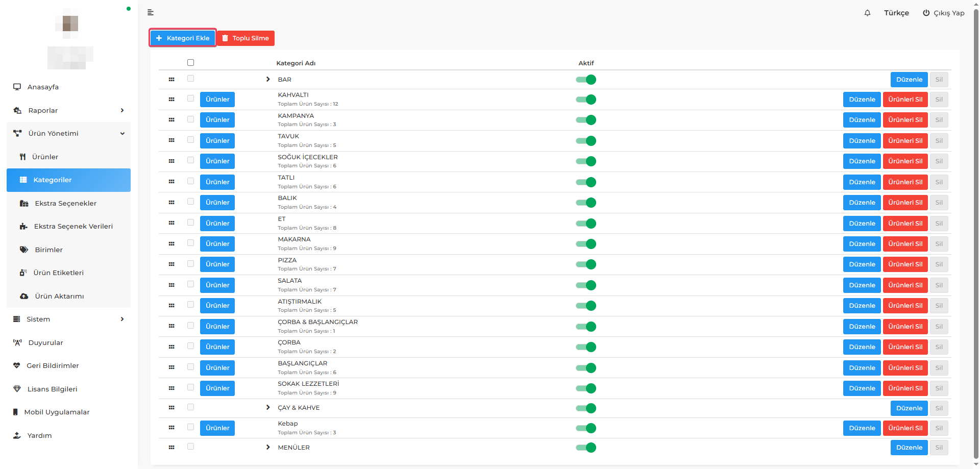Click the Birimler tag icon
The height and width of the screenshot is (469, 980).
coord(24,250)
